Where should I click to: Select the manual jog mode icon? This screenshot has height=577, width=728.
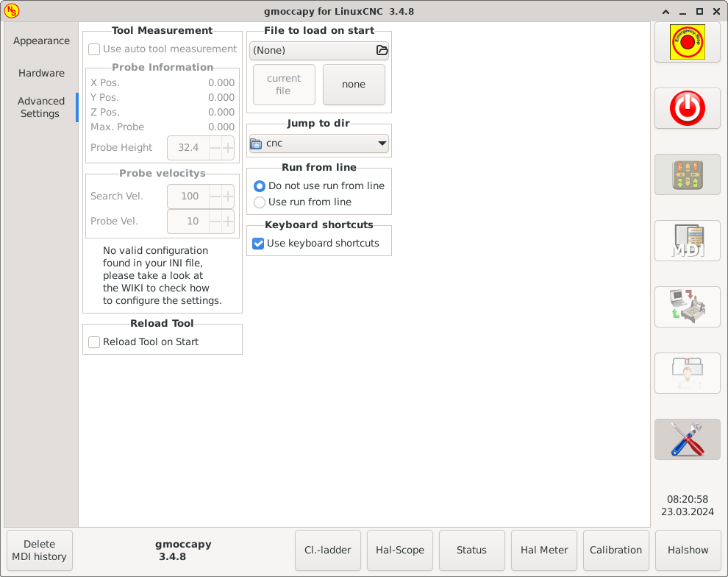coord(687,174)
